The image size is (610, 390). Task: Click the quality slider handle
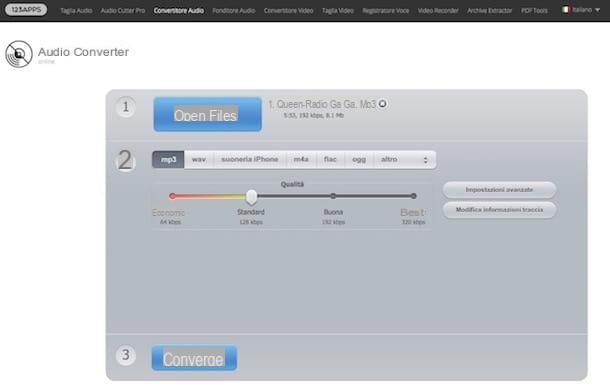[x=252, y=197]
